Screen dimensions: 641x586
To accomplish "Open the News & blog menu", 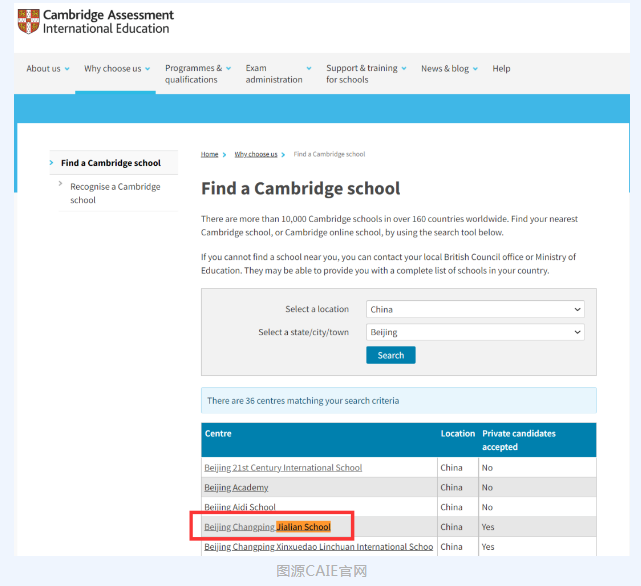I will pos(449,69).
